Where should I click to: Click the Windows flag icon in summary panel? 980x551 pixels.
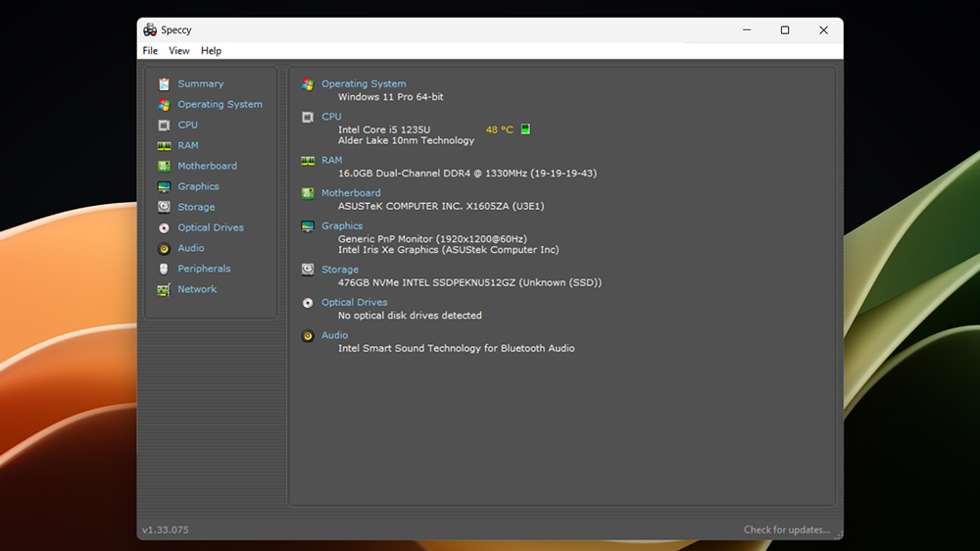click(x=308, y=83)
